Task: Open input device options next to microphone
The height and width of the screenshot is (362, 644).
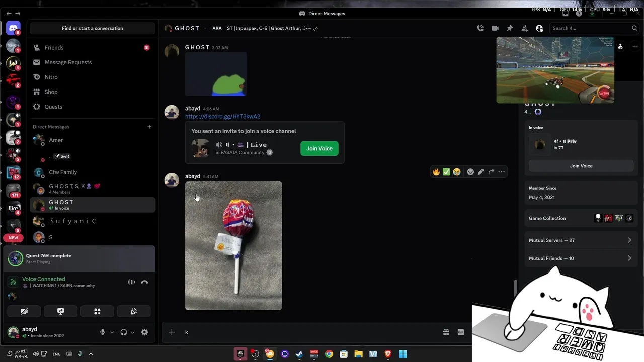Action: (112, 332)
